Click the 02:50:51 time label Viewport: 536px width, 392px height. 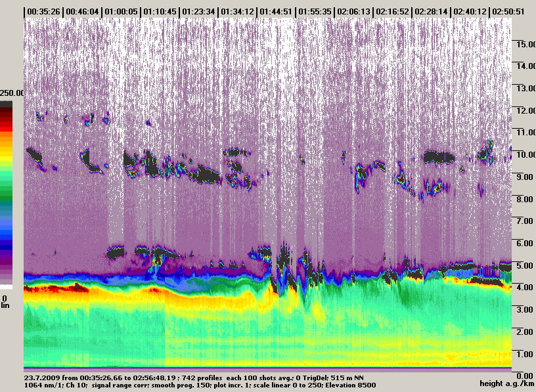(x=508, y=12)
